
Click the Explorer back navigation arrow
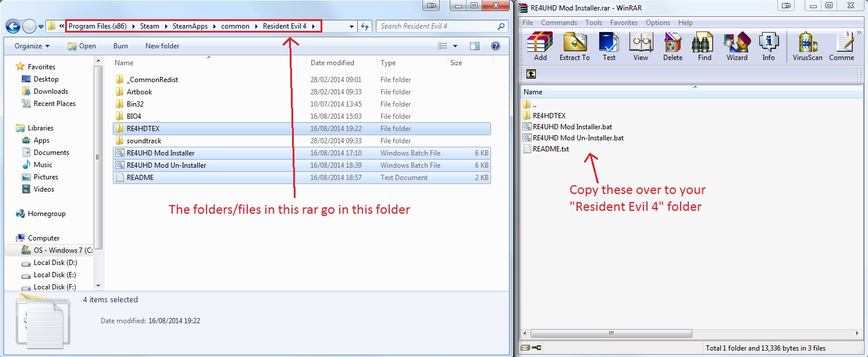pos(13,26)
